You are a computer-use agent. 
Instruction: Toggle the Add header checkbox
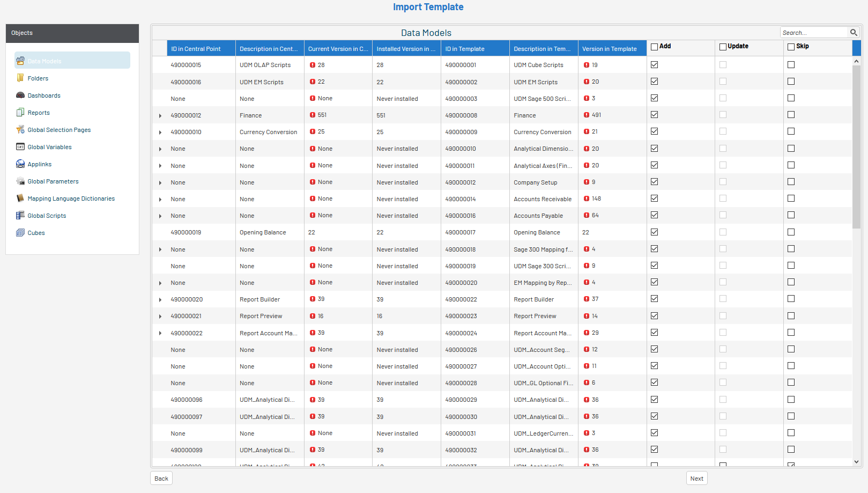tap(654, 47)
